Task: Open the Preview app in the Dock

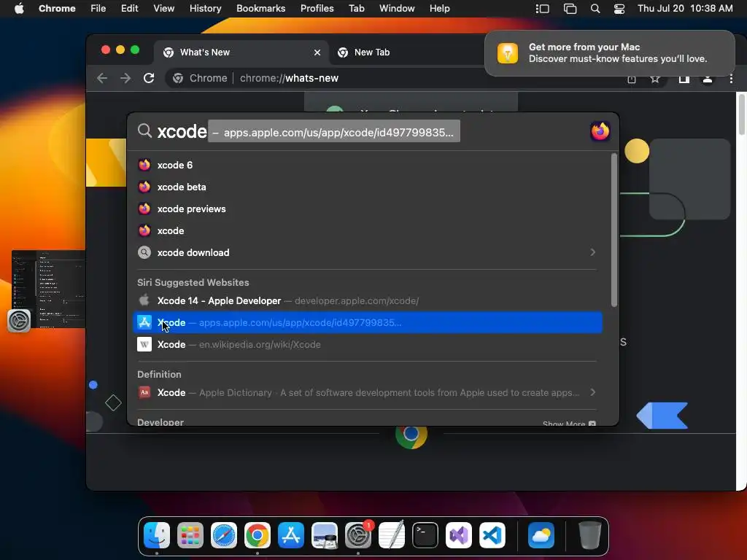Action: (325, 535)
